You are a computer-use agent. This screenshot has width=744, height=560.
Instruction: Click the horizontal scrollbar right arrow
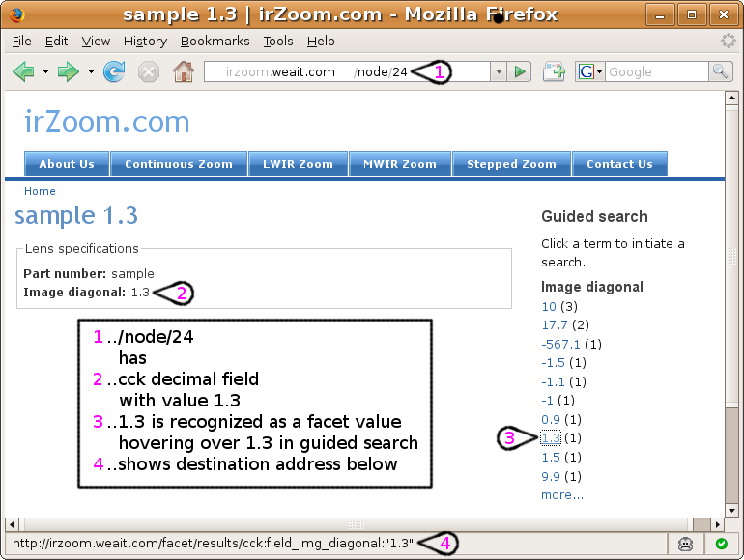tap(717, 524)
